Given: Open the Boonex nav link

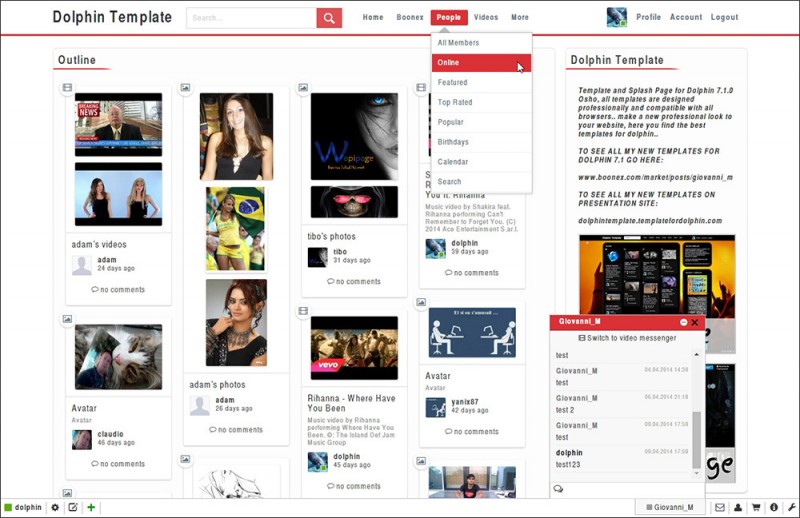Looking at the screenshot, I should tap(410, 17).
